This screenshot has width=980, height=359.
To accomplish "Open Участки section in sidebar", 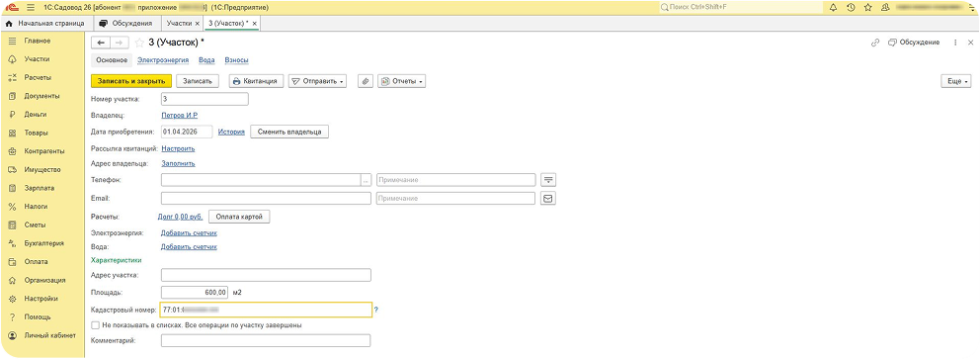I will pos(37,59).
